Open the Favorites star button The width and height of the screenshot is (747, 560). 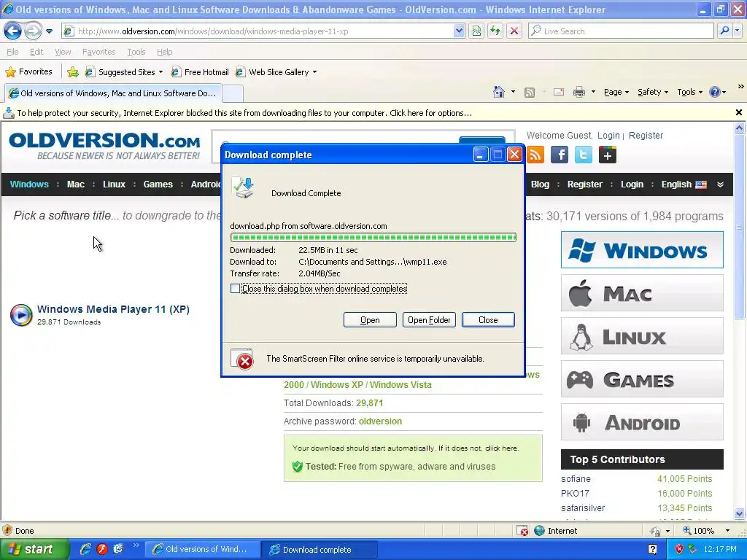28,72
